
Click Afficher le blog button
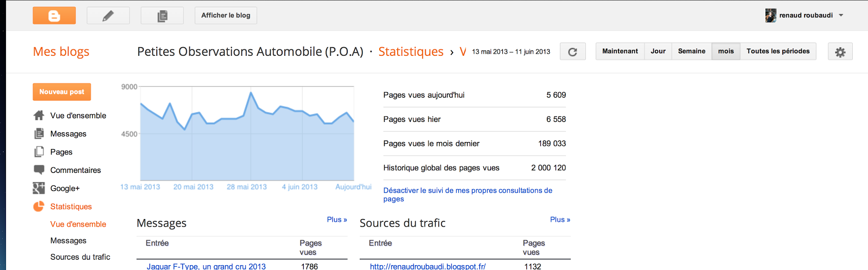[x=226, y=16]
